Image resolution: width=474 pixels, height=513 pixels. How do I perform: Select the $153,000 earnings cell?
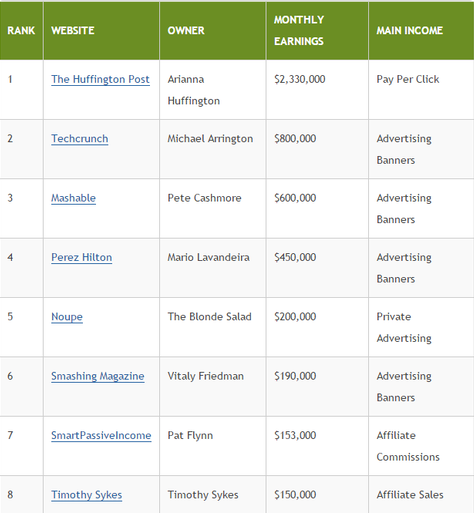[317, 446]
